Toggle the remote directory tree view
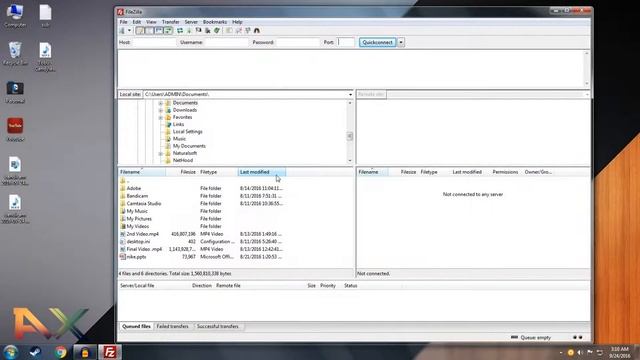 click(x=159, y=31)
